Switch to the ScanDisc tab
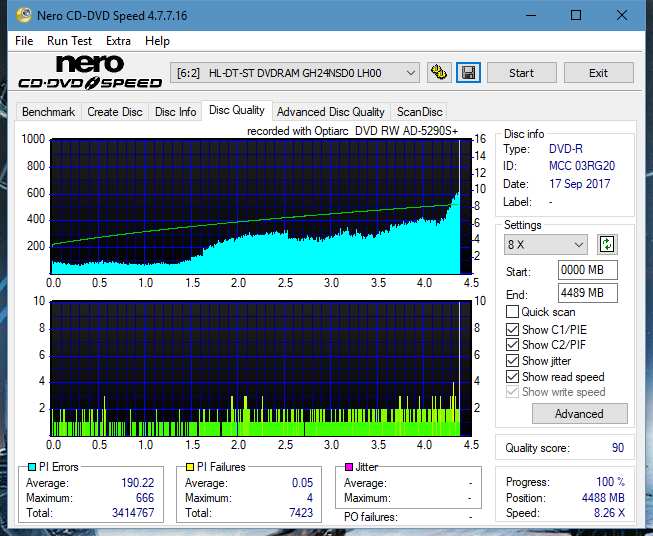 tap(419, 112)
